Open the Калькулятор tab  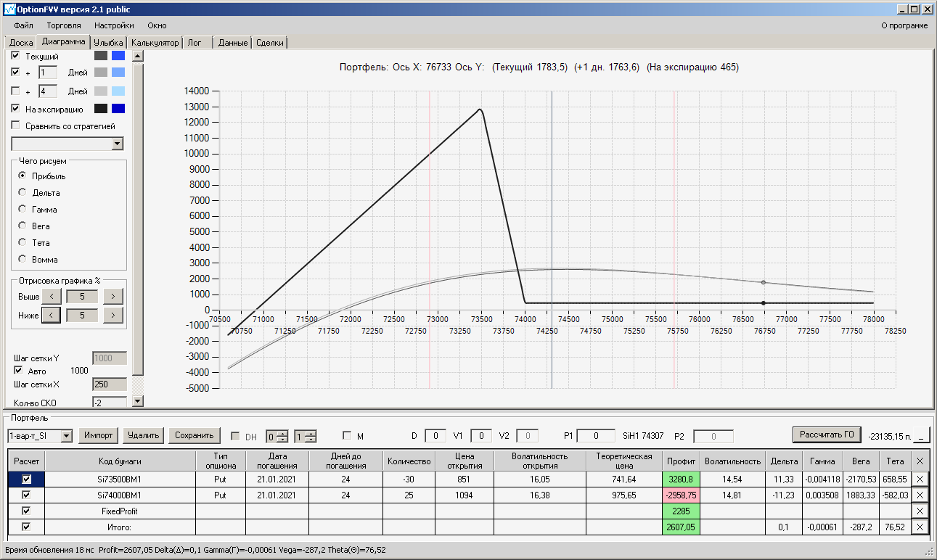(155, 43)
